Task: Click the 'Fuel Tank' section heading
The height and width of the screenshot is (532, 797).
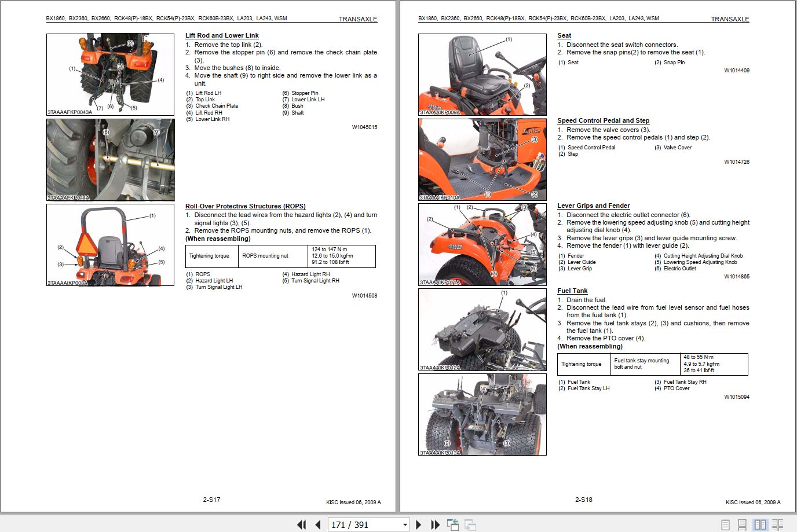Action: (x=572, y=291)
